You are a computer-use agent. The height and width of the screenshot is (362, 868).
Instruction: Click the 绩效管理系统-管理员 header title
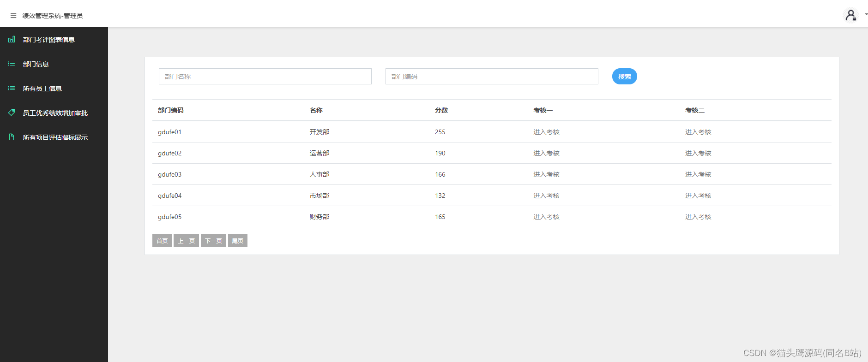[x=53, y=16]
